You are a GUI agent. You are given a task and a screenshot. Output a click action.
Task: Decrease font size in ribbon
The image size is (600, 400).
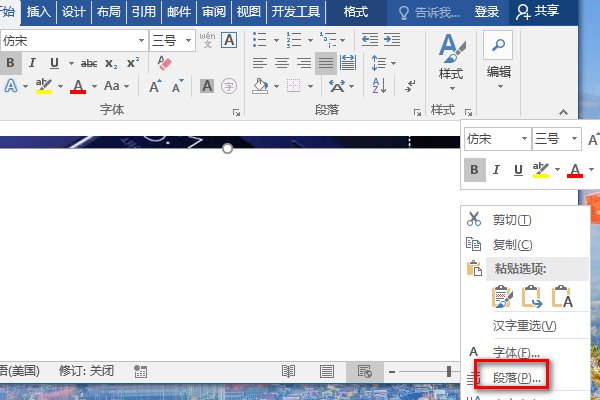tap(177, 87)
